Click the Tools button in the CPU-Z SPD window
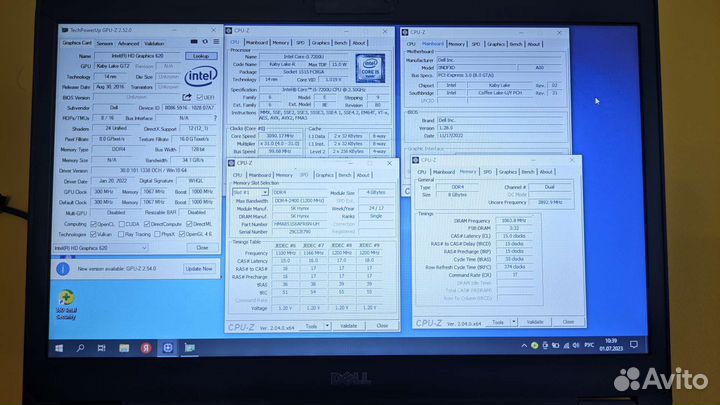The image size is (720, 405). tap(311, 326)
